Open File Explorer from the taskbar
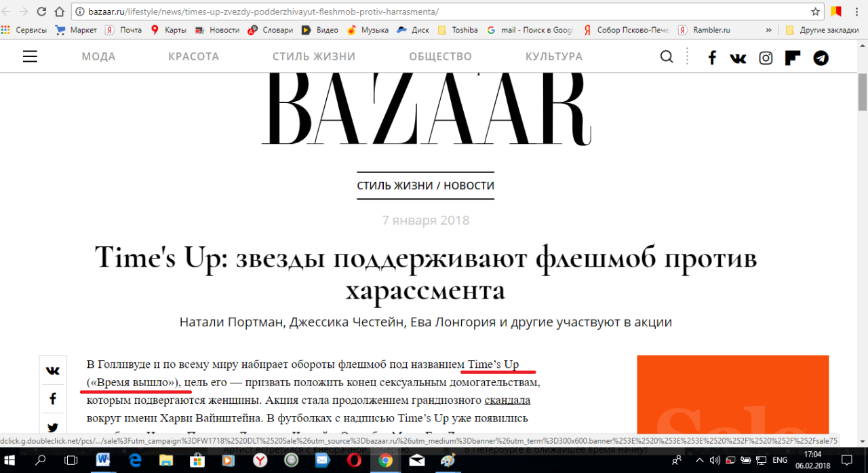Screen dimensions: 868x473 point(166,459)
